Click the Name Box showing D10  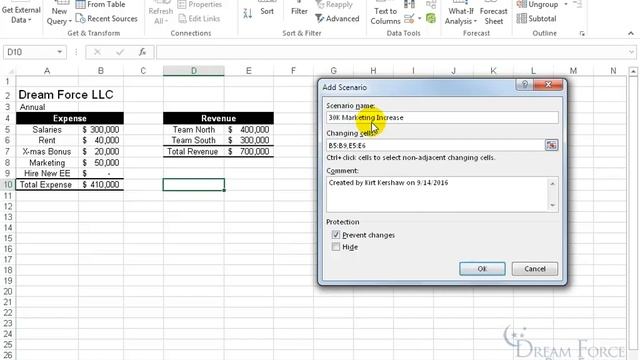pos(29,52)
